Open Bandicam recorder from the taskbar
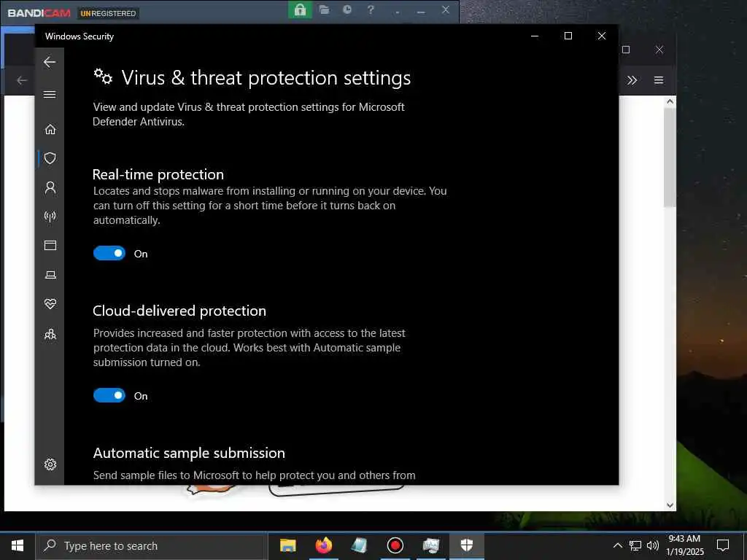 pos(395,545)
